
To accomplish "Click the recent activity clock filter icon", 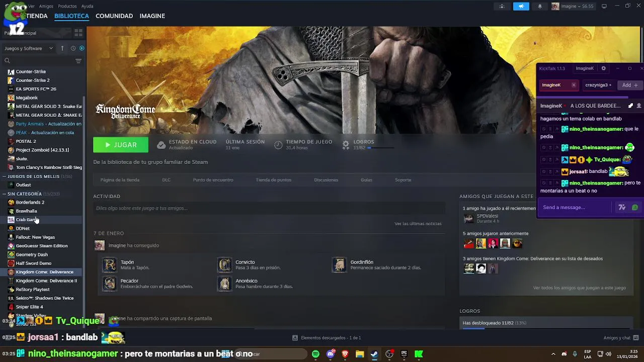I will [73, 48].
